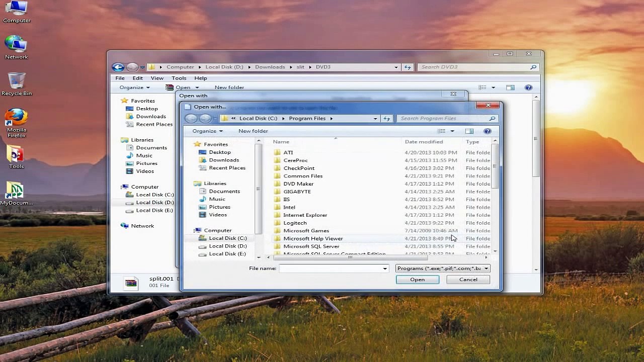Expand Organize menu in Open with dialog
Screen dimensions: 644x362
[207, 131]
